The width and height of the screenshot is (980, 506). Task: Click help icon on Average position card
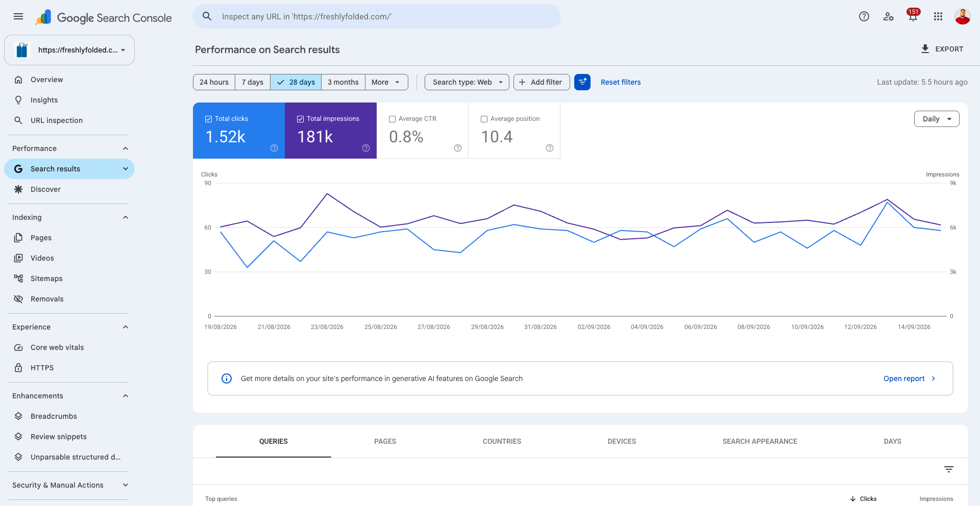550,148
